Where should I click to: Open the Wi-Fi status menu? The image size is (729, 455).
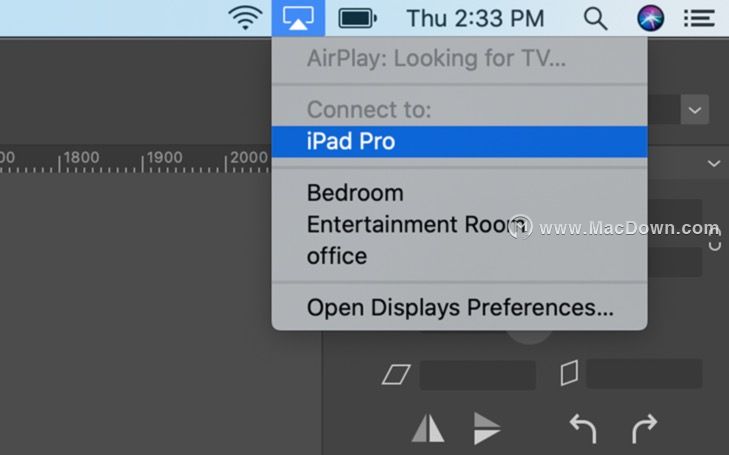[x=245, y=18]
